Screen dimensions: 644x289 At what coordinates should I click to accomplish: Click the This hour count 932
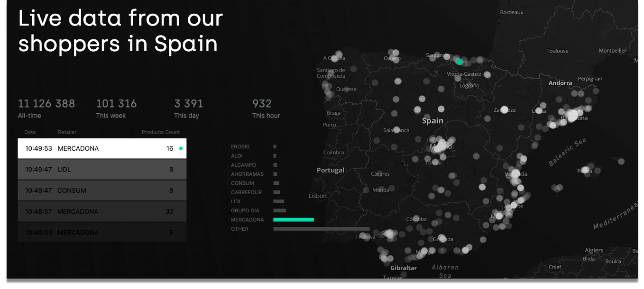click(x=262, y=103)
